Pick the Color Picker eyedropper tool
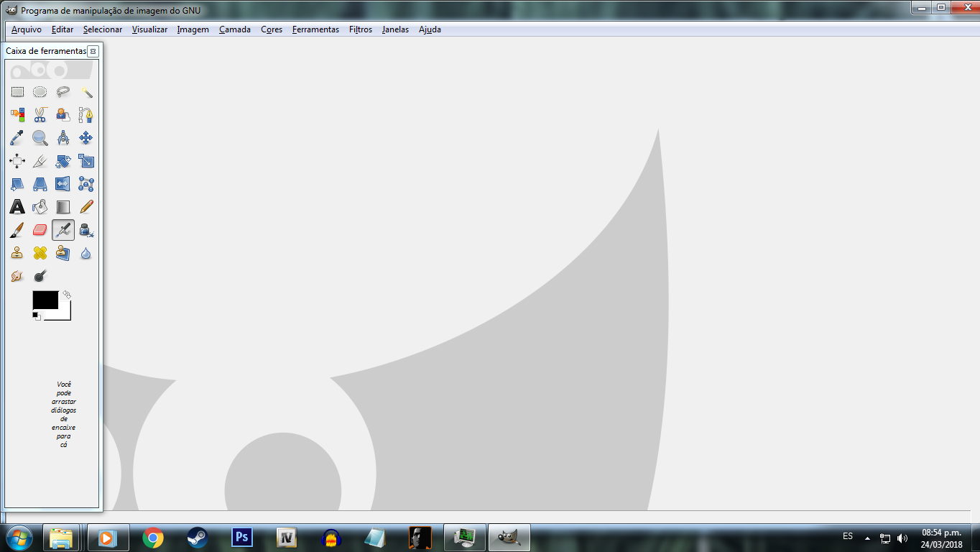This screenshot has width=980, height=552. [x=17, y=138]
